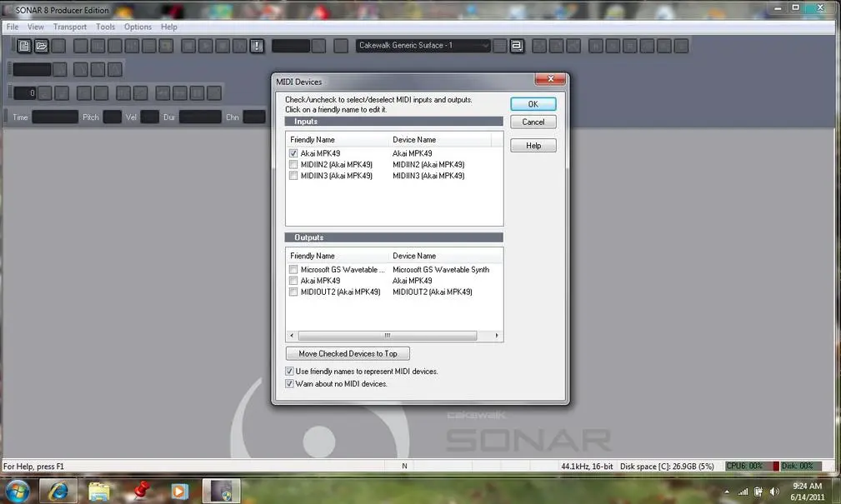Viewport: 841px width, 504px height.
Task: Uncheck the Akai MPK49 input checkbox
Action: tap(293, 153)
